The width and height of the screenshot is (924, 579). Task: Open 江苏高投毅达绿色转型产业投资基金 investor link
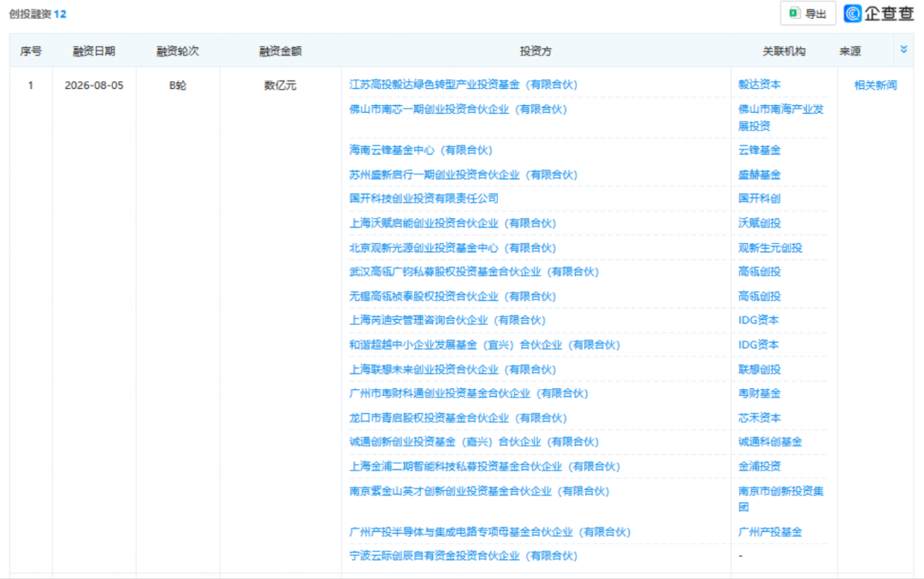(x=463, y=84)
